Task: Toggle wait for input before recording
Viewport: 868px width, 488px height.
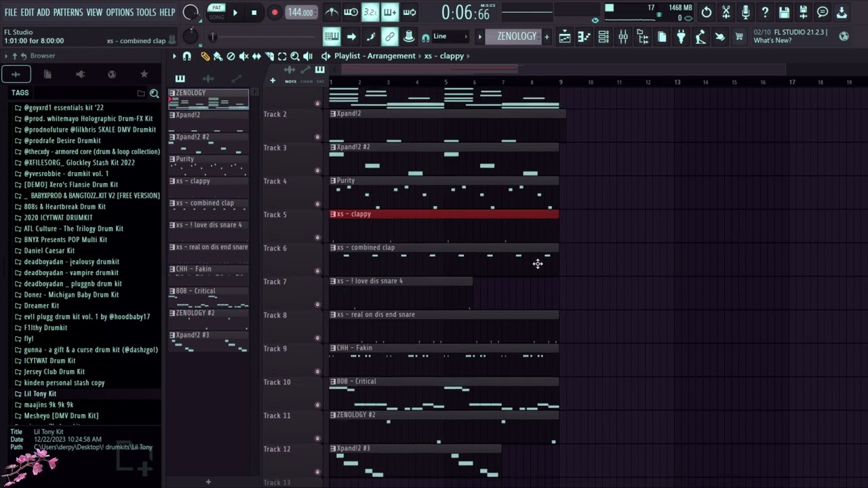Action: point(351,12)
